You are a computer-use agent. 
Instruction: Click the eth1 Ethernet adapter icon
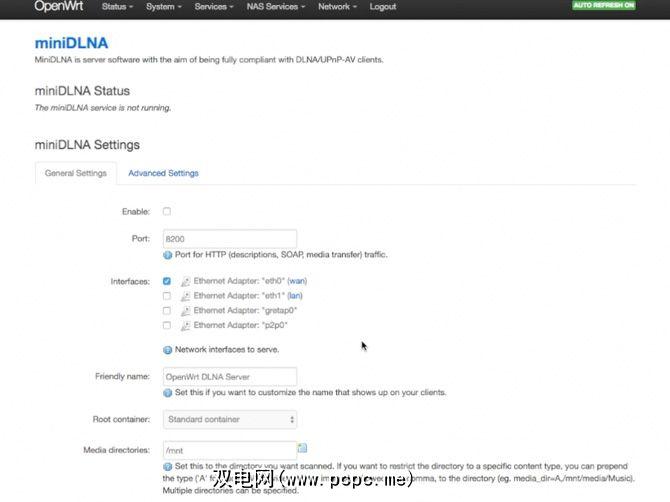pos(185,296)
